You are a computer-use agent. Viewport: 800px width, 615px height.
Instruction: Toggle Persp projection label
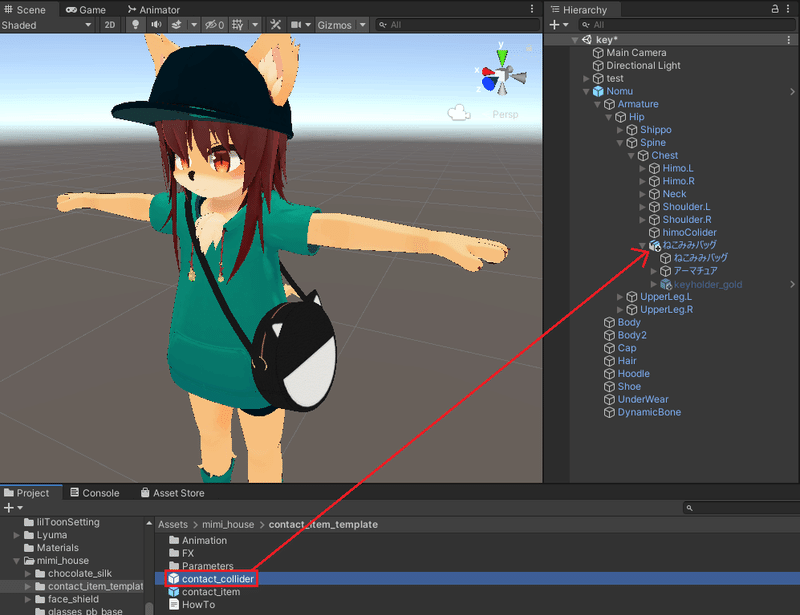click(505, 114)
